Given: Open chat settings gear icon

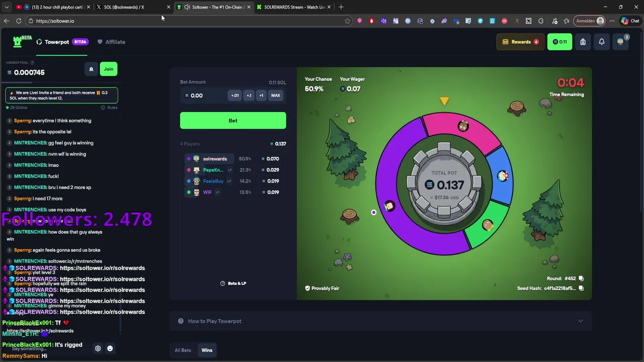Looking at the screenshot, I should 98,348.
